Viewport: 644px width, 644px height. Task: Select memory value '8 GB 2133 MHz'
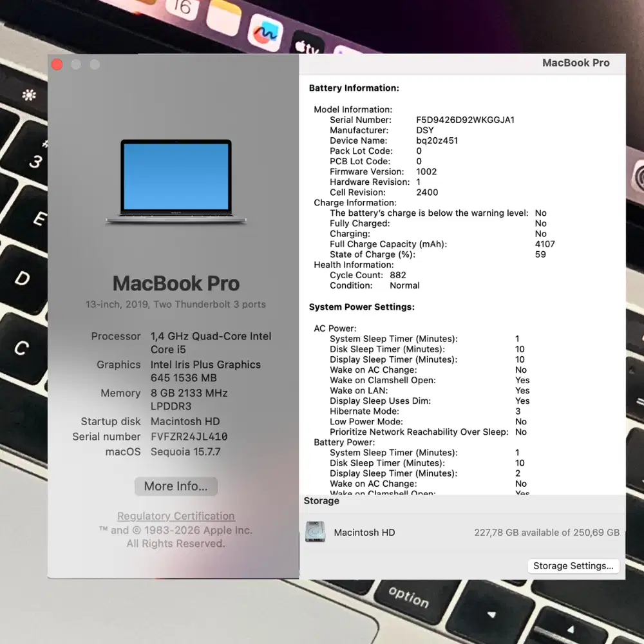click(189, 393)
